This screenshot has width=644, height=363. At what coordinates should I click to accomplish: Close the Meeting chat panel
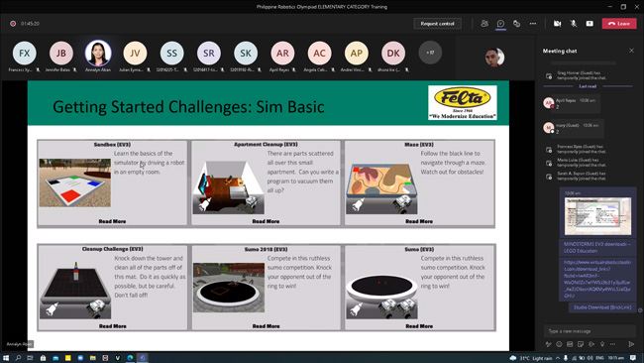(x=631, y=51)
